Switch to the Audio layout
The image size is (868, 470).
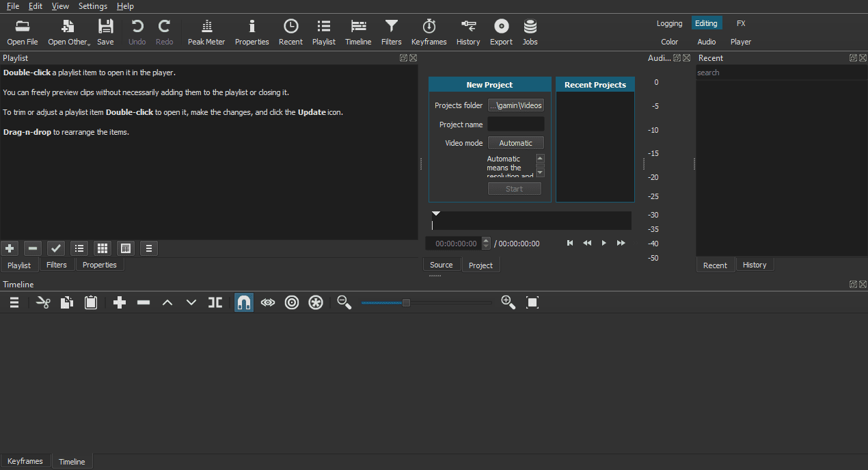click(x=707, y=42)
